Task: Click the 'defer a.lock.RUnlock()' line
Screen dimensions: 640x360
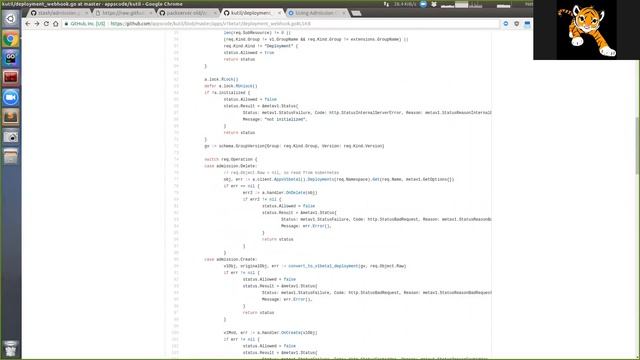Action: coord(231,86)
